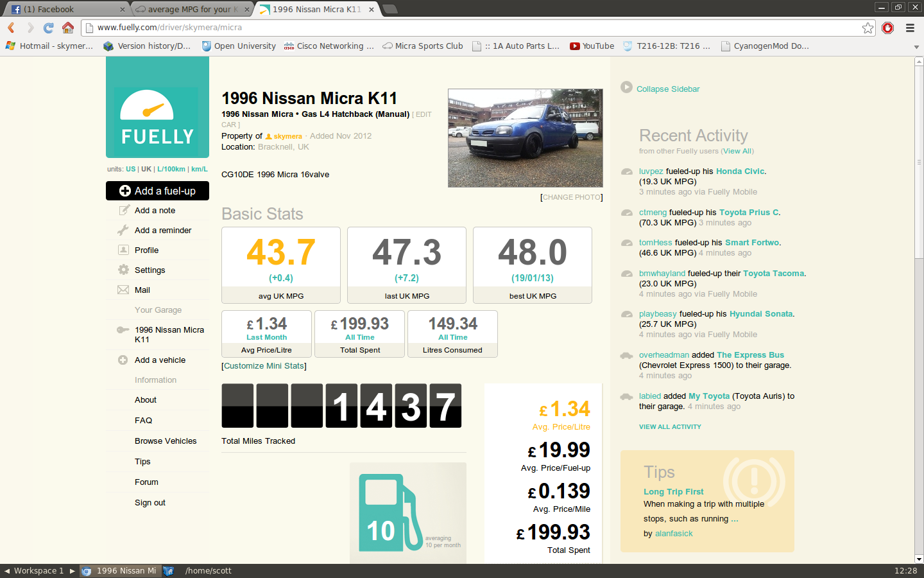The width and height of the screenshot is (924, 578).
Task: Open VIEW ALL ACTIVITY link
Action: pos(670,426)
